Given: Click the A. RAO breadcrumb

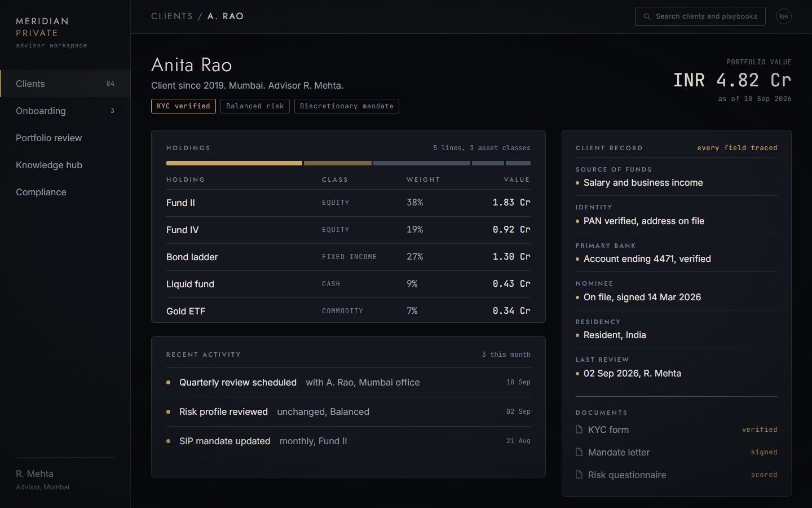Looking at the screenshot, I should [x=226, y=16].
